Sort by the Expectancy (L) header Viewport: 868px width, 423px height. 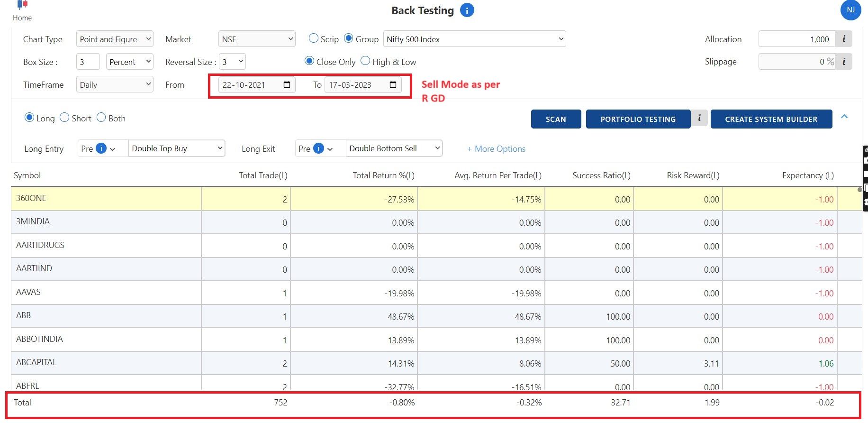[808, 175]
